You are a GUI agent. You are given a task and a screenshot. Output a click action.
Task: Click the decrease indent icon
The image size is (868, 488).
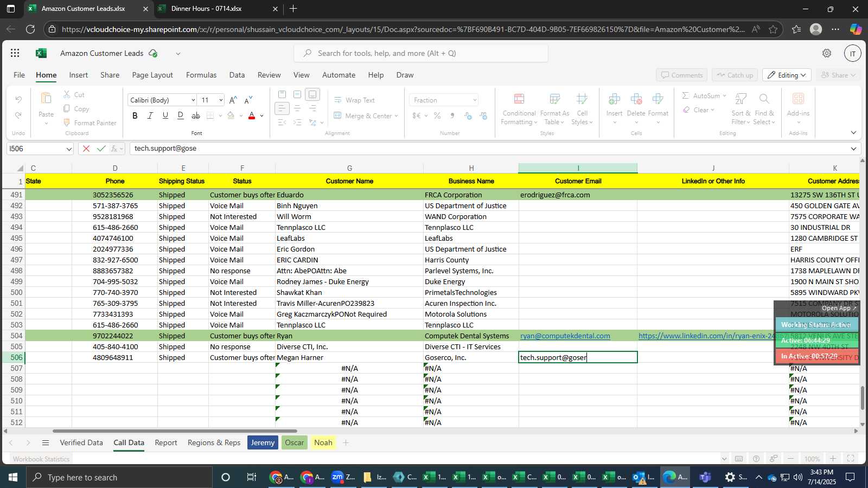point(282,123)
